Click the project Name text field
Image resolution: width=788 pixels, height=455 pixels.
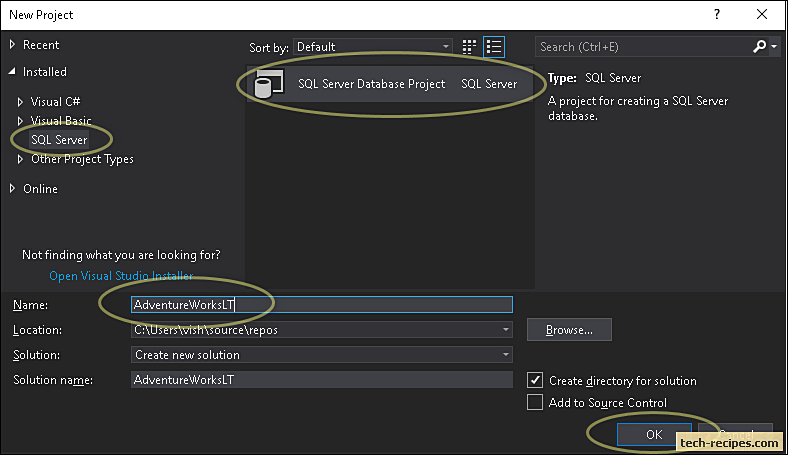click(321, 305)
